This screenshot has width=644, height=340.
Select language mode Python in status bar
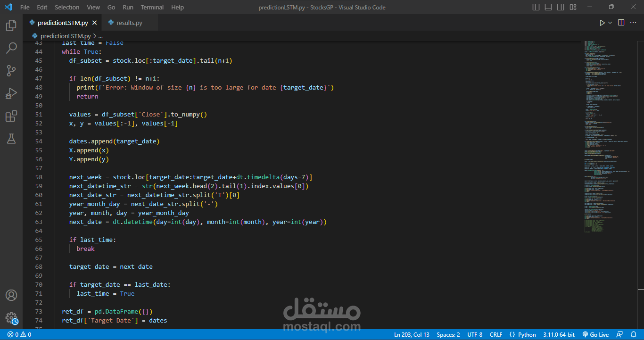[x=527, y=335]
